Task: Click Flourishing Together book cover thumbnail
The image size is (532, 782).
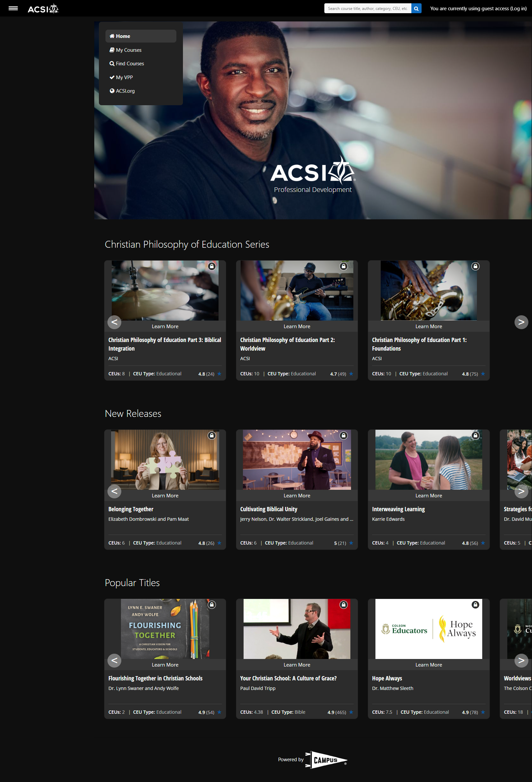Action: point(165,629)
